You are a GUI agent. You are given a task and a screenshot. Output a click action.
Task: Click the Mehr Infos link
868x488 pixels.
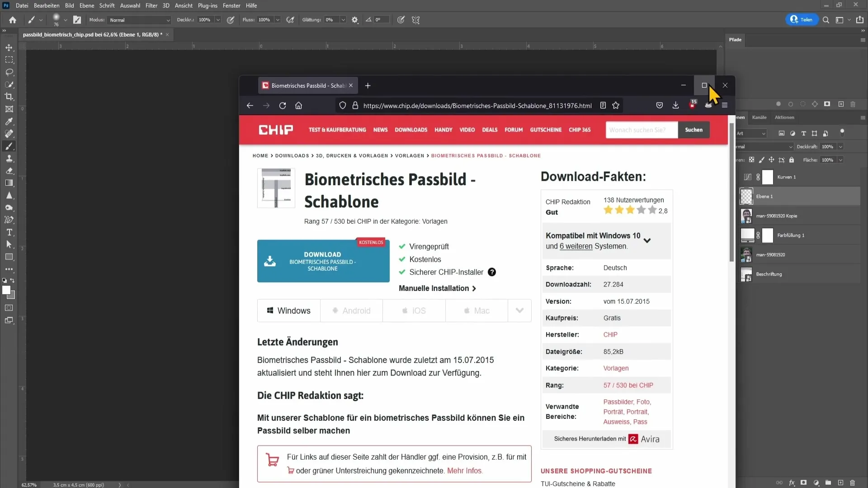(464, 471)
